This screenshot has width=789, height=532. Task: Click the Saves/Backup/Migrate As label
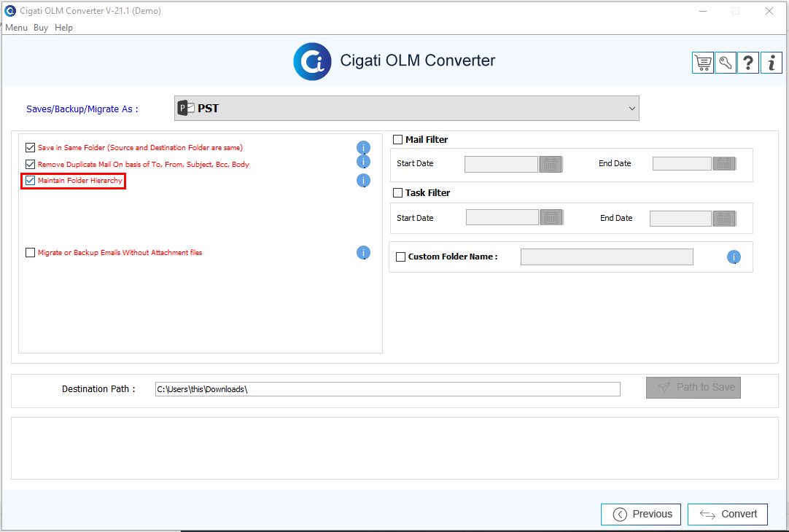82,109
